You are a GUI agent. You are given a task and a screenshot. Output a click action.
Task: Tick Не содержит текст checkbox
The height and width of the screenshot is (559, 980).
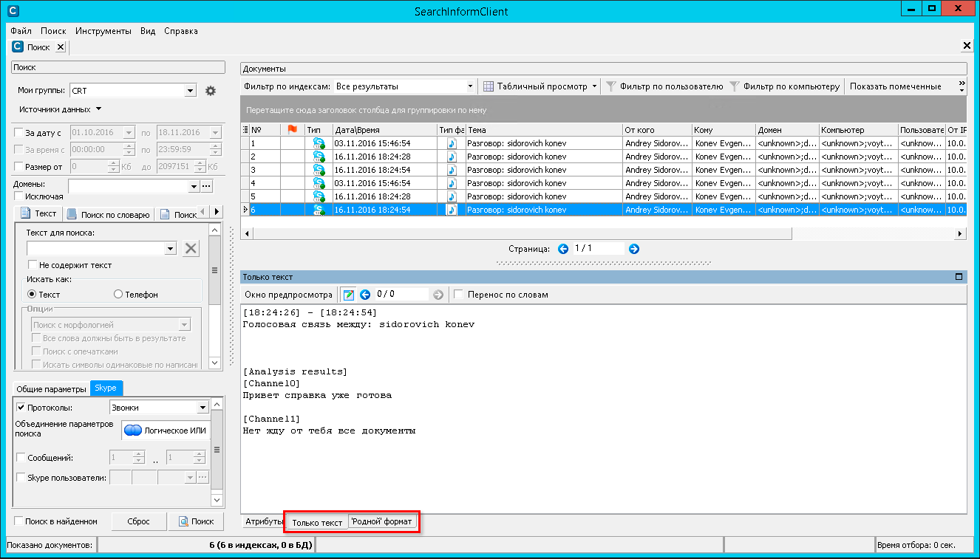click(33, 265)
